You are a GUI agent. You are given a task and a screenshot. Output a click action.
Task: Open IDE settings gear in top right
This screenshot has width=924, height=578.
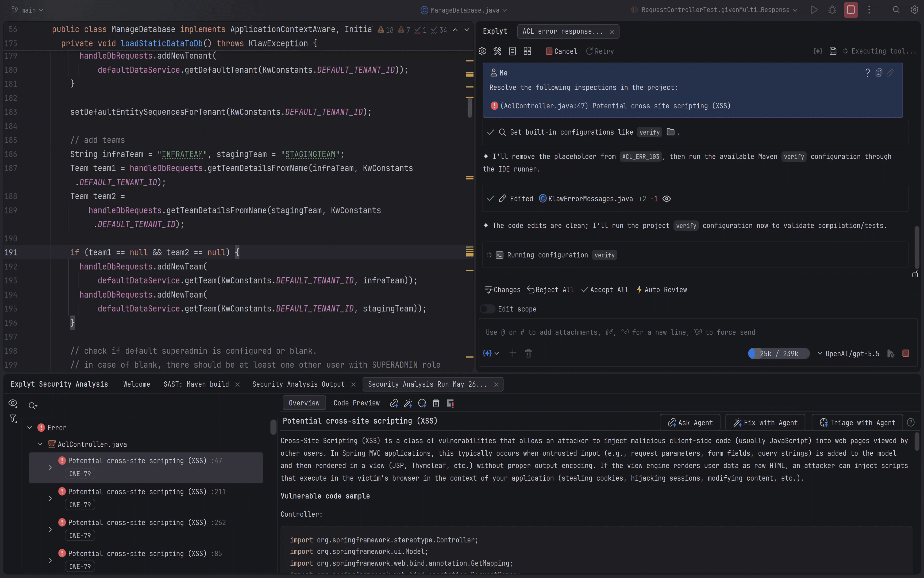[x=914, y=10]
